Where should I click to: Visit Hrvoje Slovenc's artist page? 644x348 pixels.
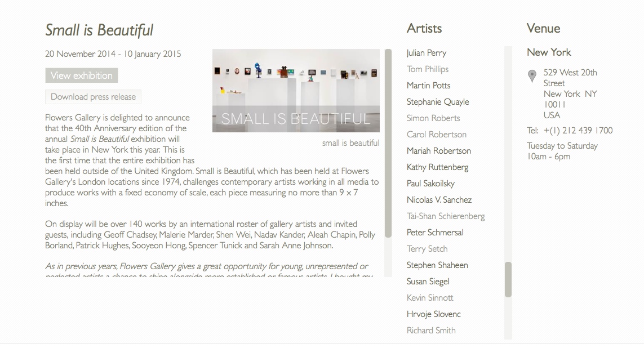coord(433,314)
